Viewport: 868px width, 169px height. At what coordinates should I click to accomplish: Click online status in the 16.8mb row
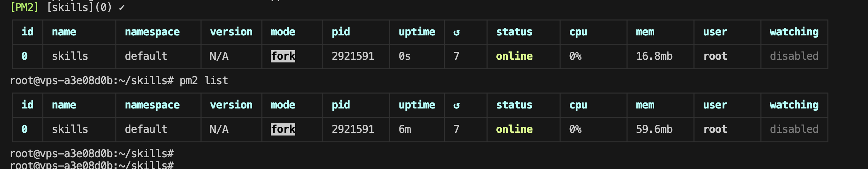(x=514, y=56)
